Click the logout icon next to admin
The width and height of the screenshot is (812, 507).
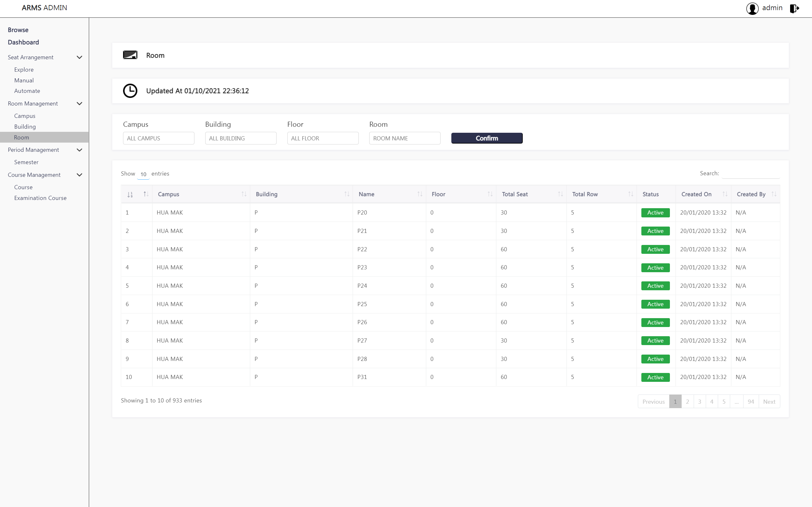click(794, 8)
